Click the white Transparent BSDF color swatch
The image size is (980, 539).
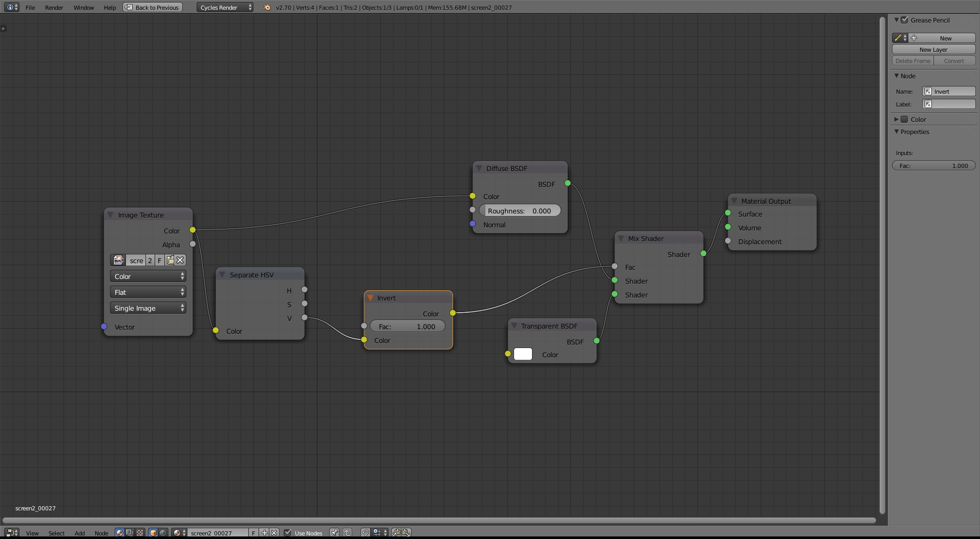point(523,354)
